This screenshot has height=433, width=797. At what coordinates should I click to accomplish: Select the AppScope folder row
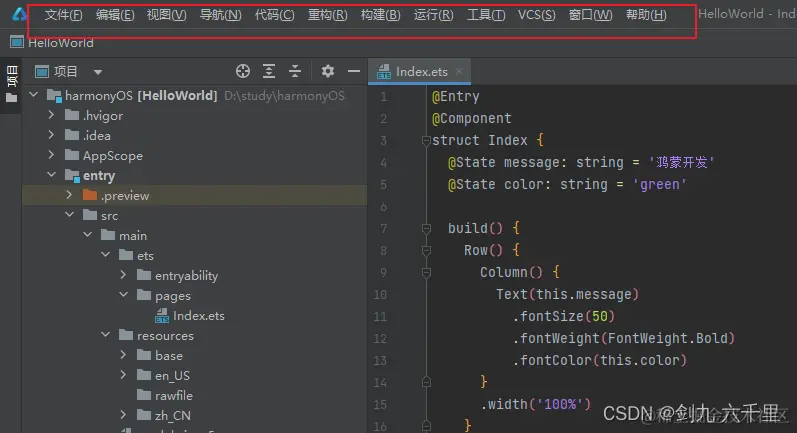[195, 156]
